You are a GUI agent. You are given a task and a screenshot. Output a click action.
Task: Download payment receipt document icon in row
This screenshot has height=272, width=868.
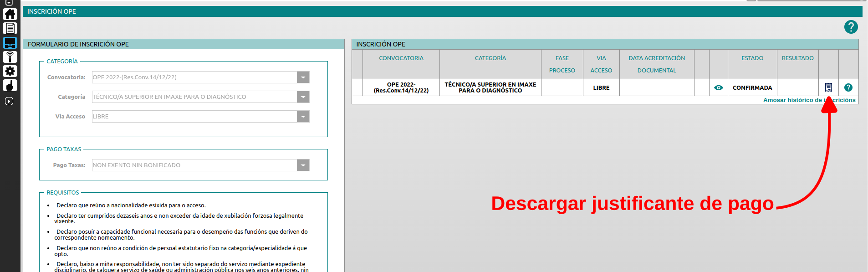(828, 87)
